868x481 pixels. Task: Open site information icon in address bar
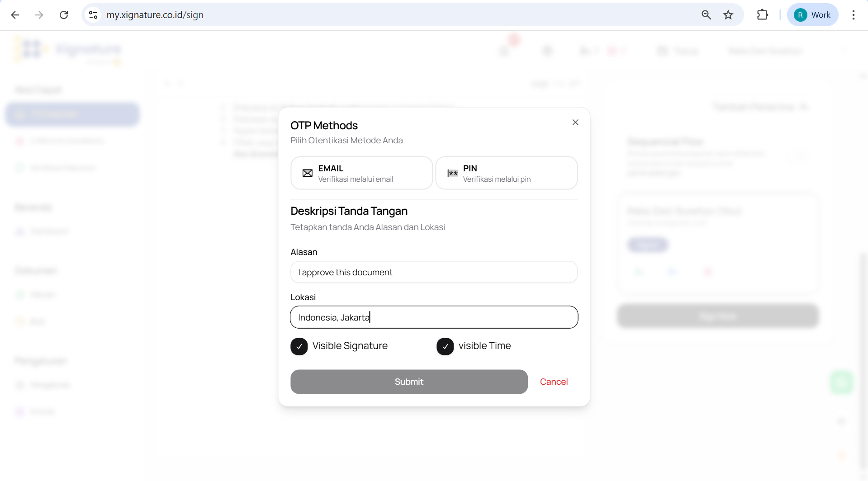(x=93, y=15)
